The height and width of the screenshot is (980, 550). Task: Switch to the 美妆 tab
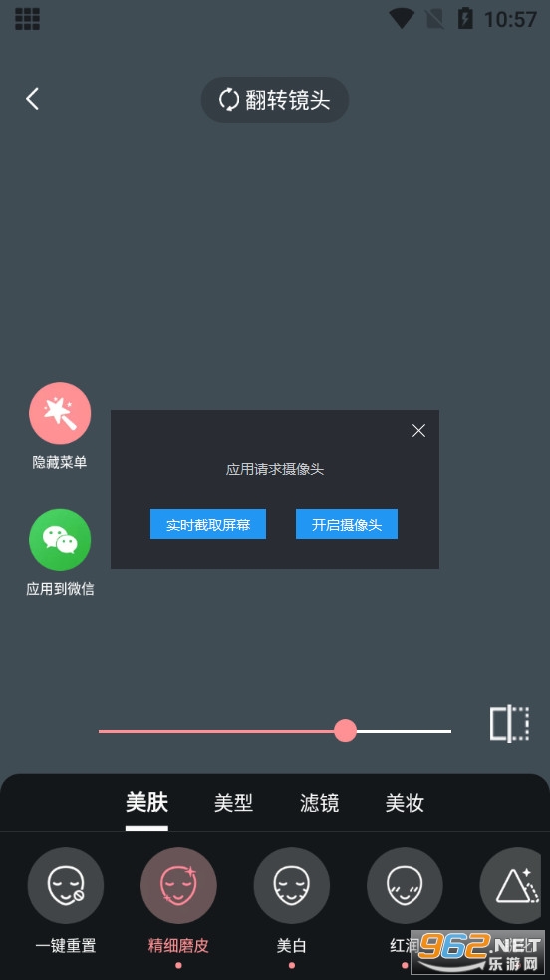coord(405,802)
